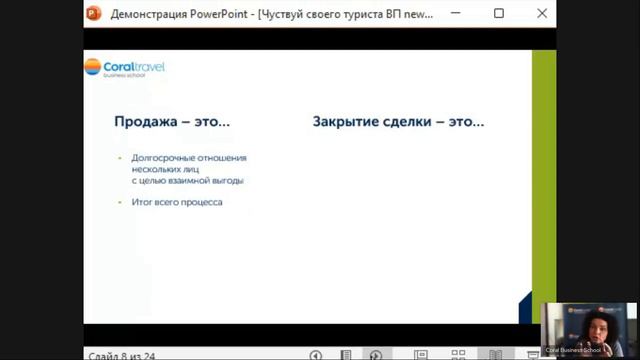
Task: Switch to normal view icon in status bar
Action: tap(420, 355)
